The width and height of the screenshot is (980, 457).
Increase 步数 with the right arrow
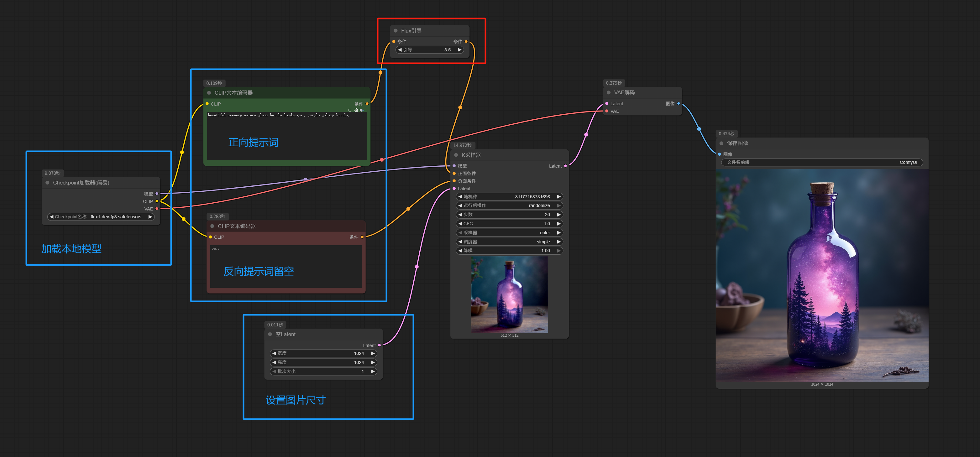point(558,215)
